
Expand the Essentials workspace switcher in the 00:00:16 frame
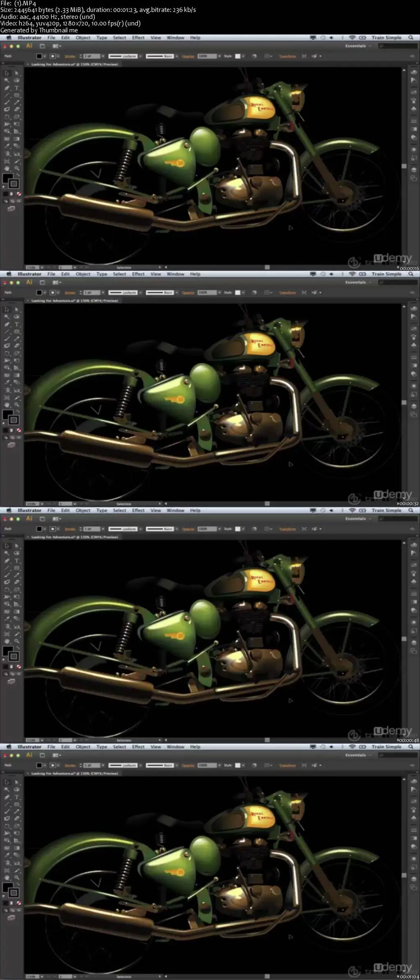[x=358, y=46]
